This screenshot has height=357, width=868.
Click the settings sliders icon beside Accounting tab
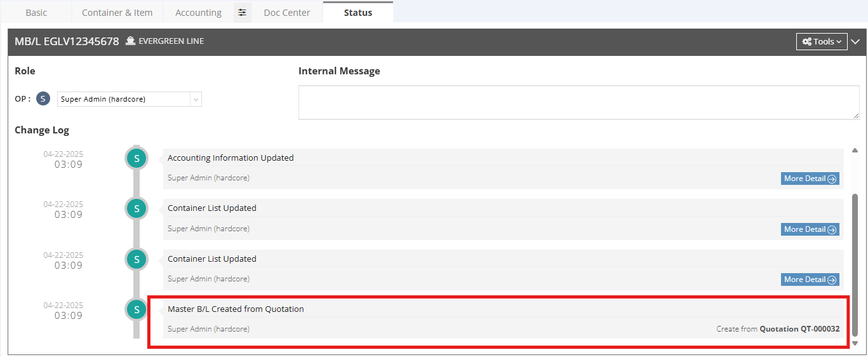click(x=242, y=13)
